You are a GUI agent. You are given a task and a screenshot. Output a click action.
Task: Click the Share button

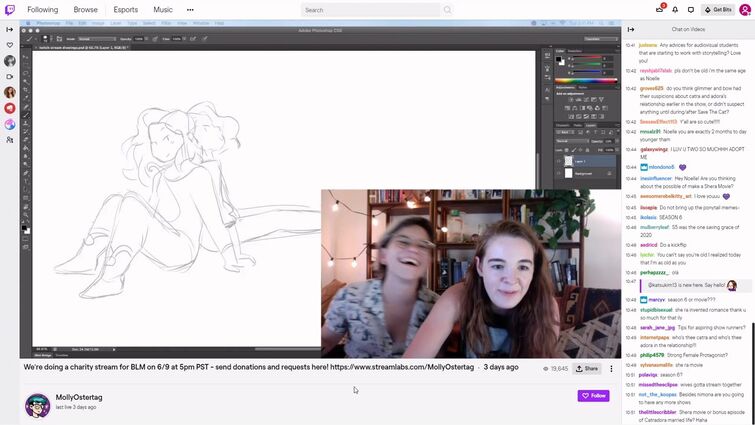point(587,369)
